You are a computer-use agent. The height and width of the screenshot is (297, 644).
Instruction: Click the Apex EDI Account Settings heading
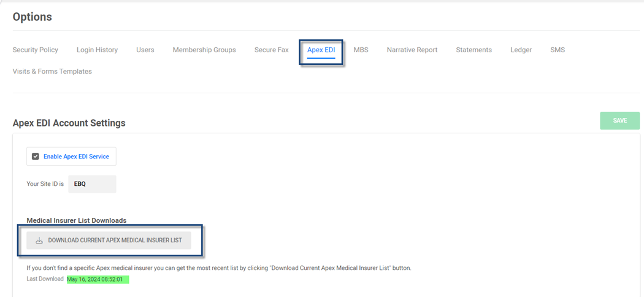(x=69, y=123)
